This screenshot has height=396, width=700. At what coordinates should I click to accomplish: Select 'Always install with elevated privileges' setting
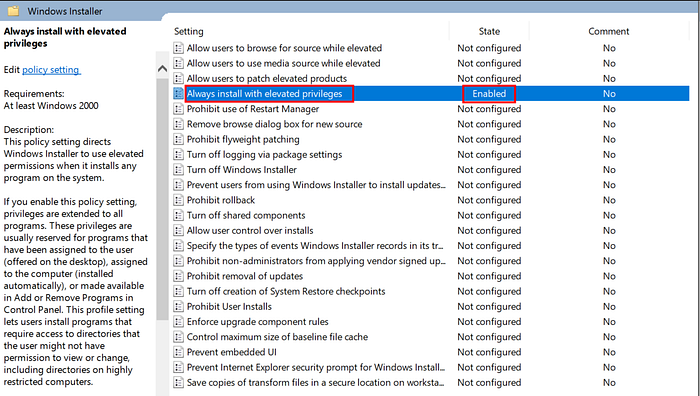click(264, 93)
